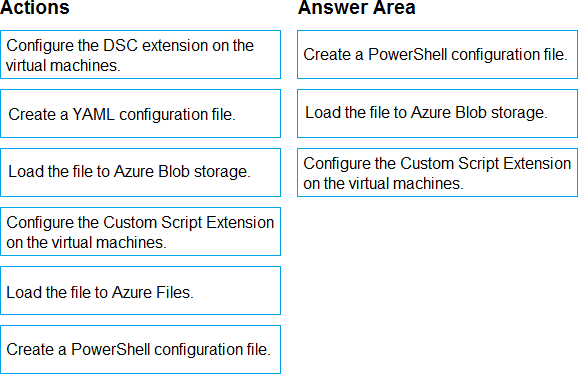Click 'virtual machines' text in DSC extension action
This screenshot has width=578, height=374.
[63, 66]
